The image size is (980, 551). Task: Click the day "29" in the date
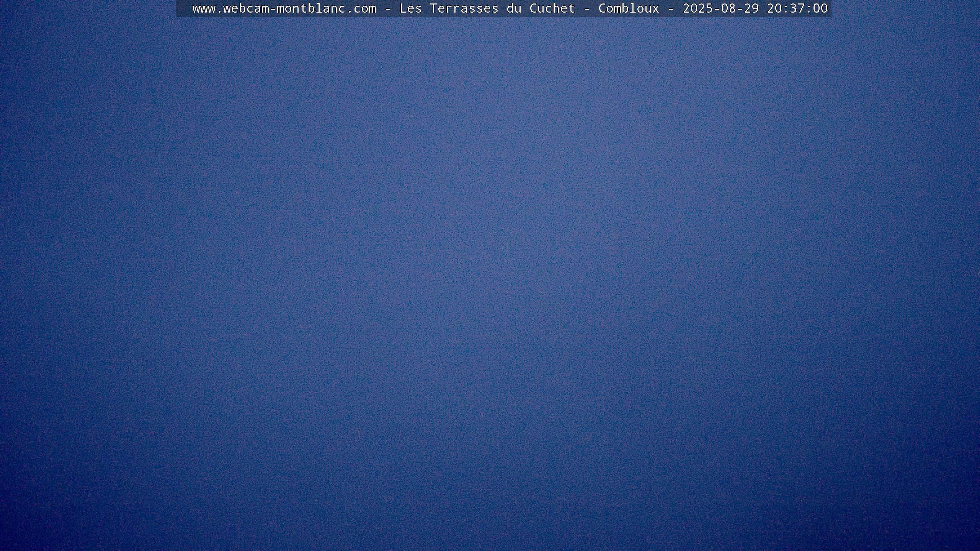751,8
